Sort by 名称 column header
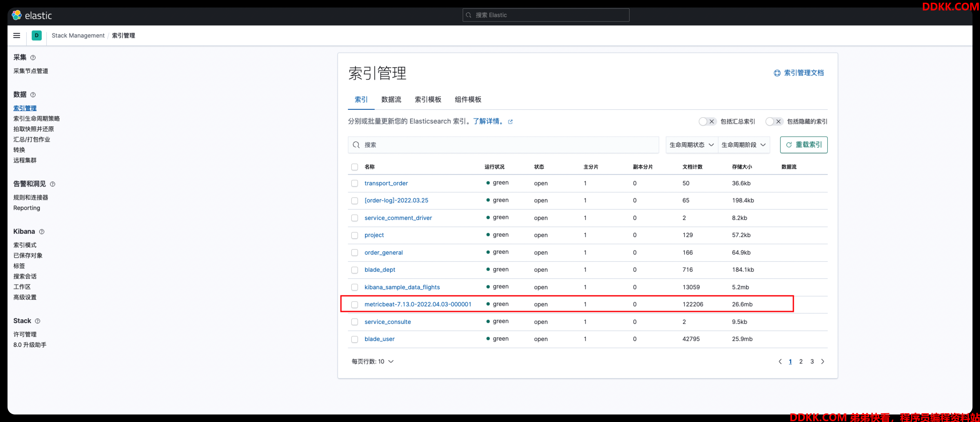This screenshot has height=422, width=980. pyautogui.click(x=369, y=167)
